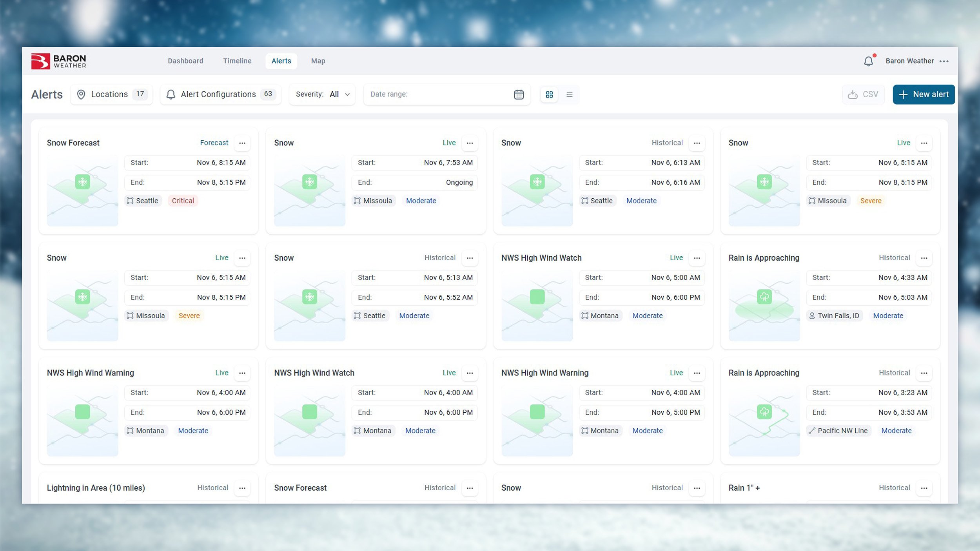The image size is (980, 551).
Task: Click the Moderate severity link on the Missoula Snow card
Action: [x=421, y=201]
